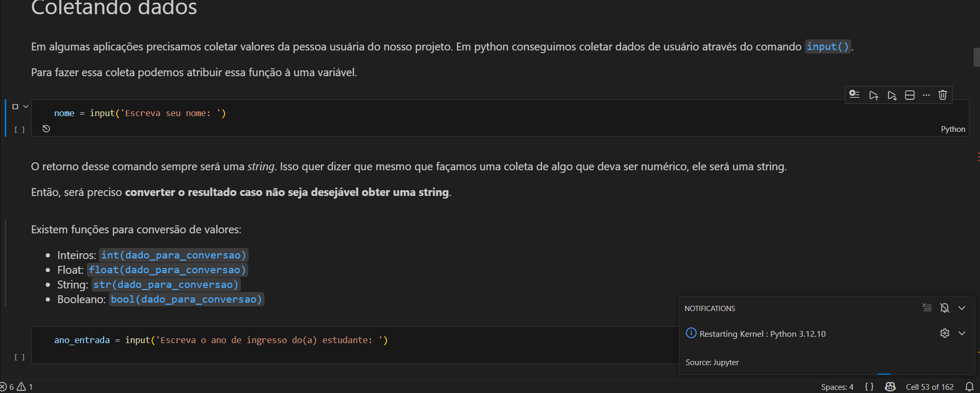
Task: Hide the Notifications panel with the header chevron
Action: click(962, 308)
